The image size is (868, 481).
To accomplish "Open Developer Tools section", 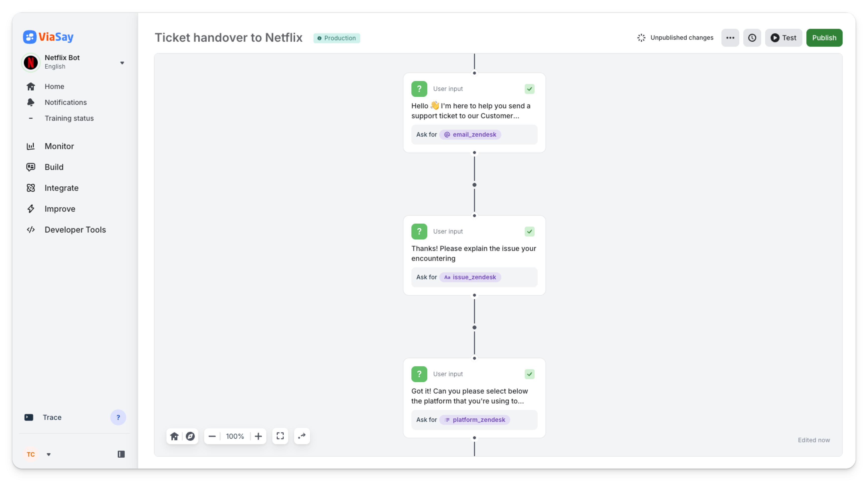I will pyautogui.click(x=75, y=230).
